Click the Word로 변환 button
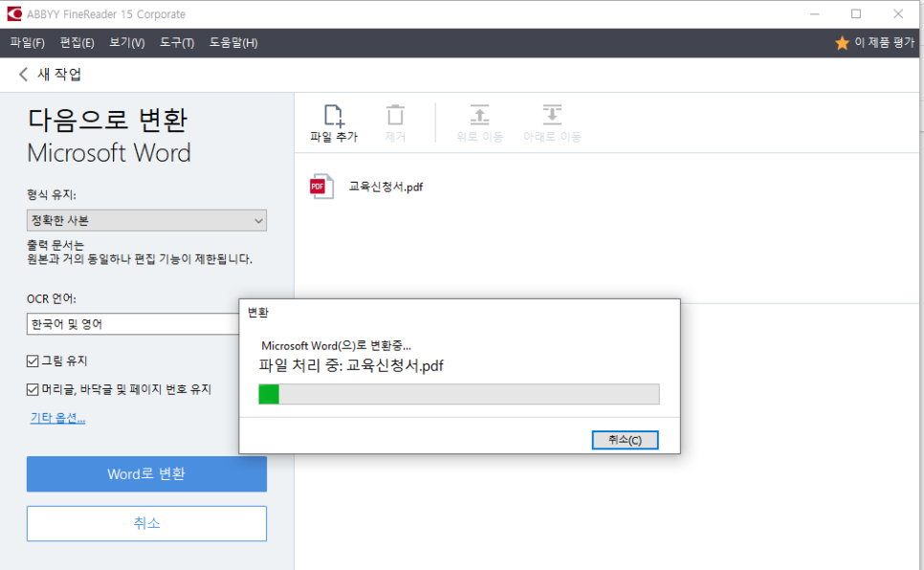 point(146,474)
